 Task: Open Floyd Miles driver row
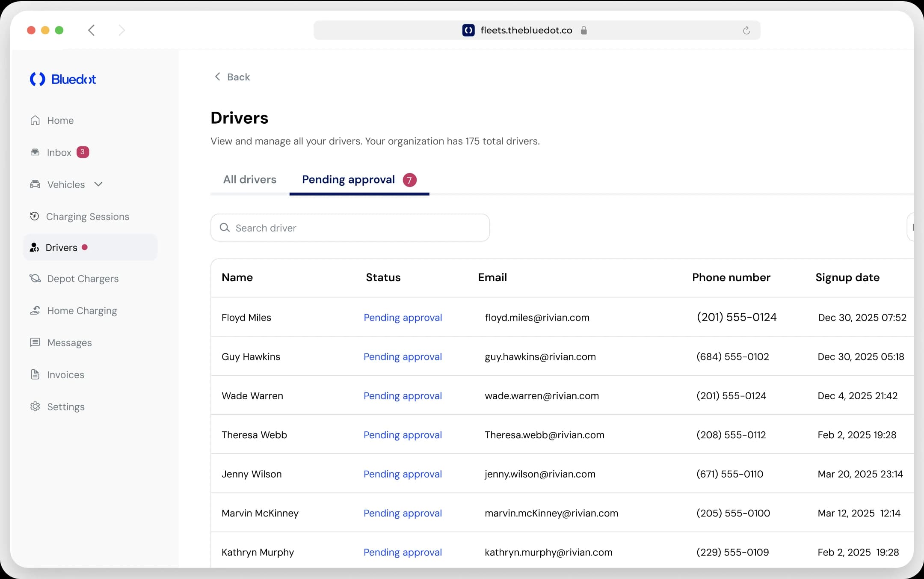(x=562, y=317)
